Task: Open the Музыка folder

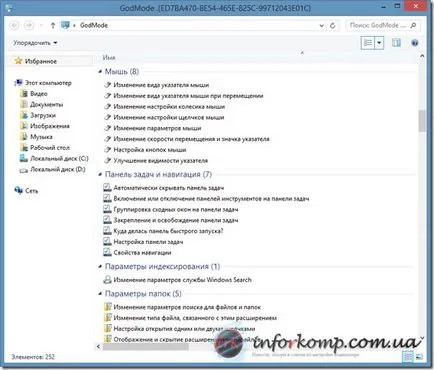Action: [36, 137]
